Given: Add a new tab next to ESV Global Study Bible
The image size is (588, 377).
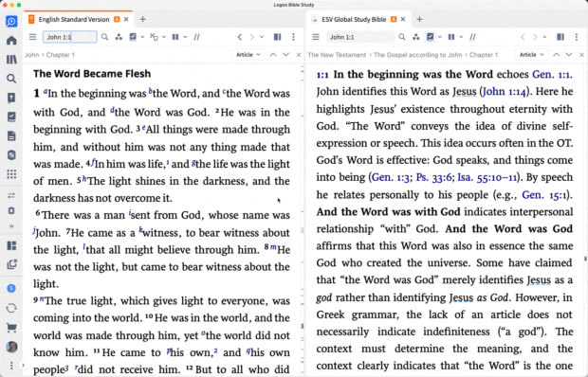Looking at the screenshot, I should 419,20.
